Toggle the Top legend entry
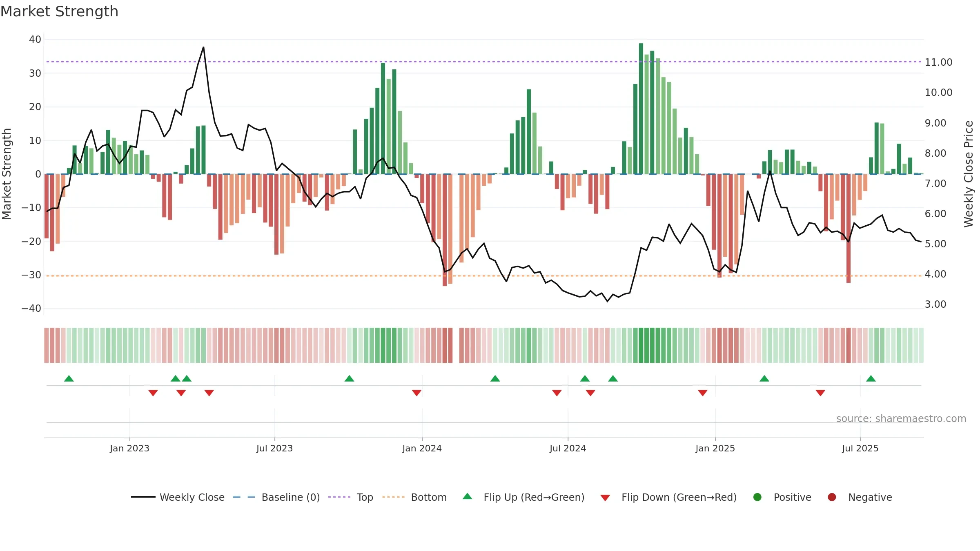 click(x=350, y=497)
